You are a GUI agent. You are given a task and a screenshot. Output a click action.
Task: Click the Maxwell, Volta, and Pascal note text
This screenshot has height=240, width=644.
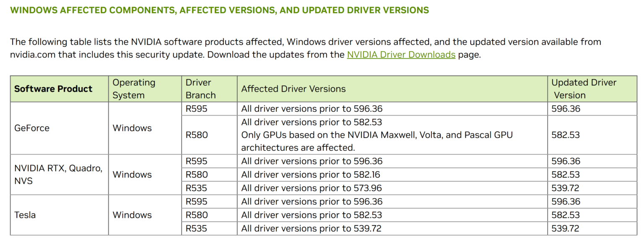point(377,141)
